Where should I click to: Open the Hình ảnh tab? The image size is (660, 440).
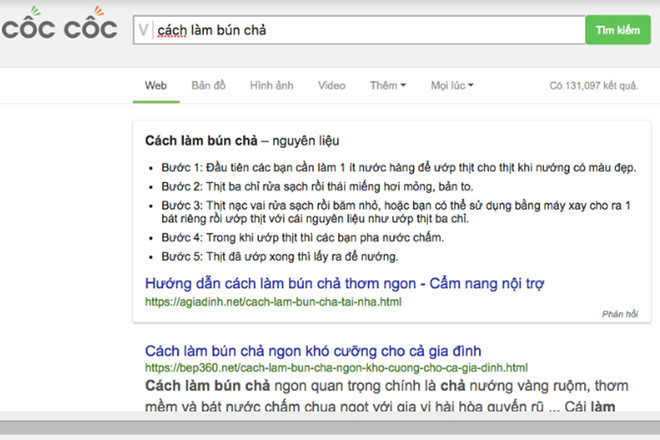(x=272, y=85)
